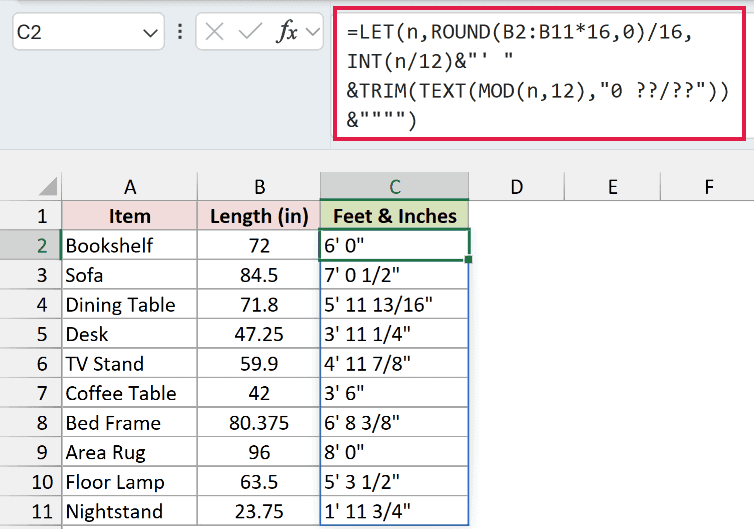Select the Bookshelf row's 6' 0" cell

(x=394, y=245)
